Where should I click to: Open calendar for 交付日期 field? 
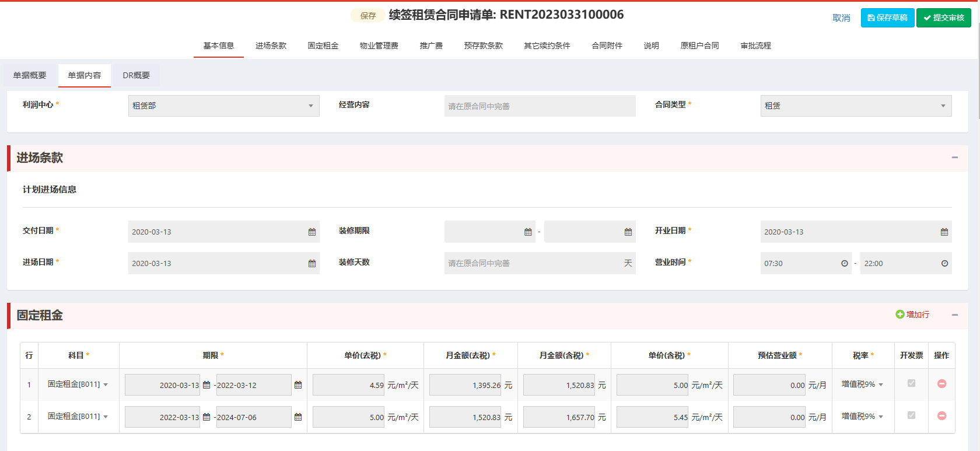tap(312, 232)
